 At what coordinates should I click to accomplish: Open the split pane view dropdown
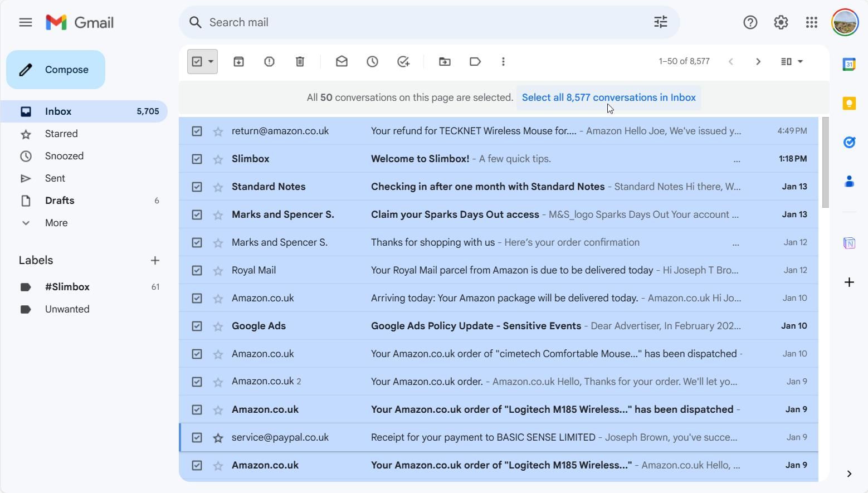click(x=791, y=61)
